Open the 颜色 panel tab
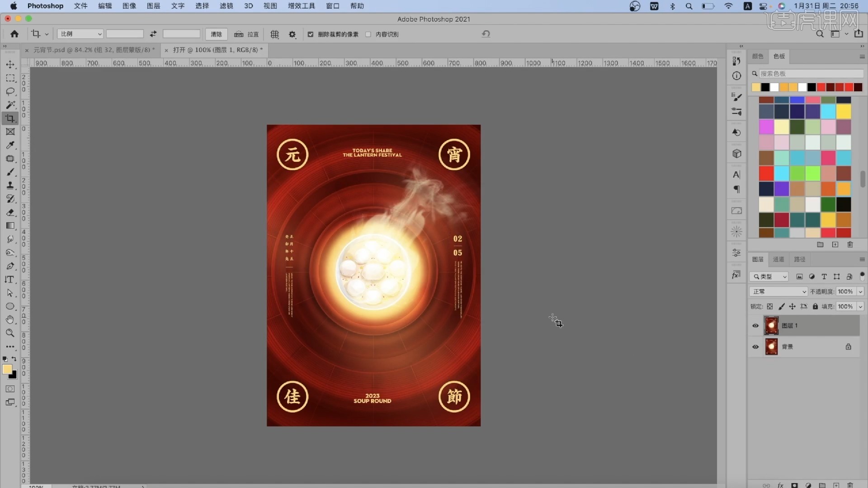868x488 pixels. (x=758, y=56)
